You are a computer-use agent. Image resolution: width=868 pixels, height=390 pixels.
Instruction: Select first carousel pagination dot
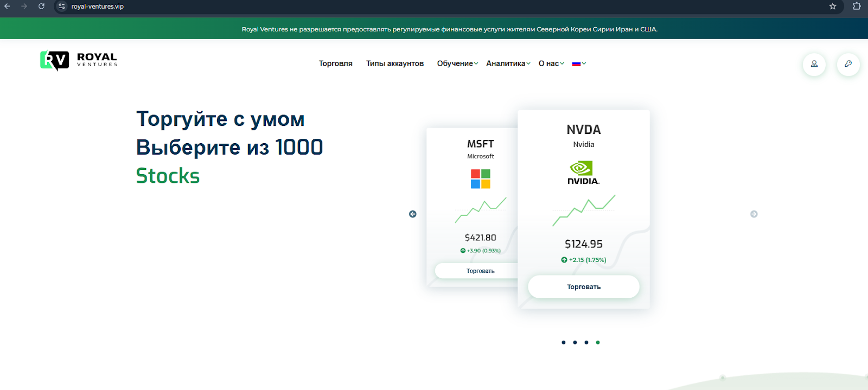564,342
